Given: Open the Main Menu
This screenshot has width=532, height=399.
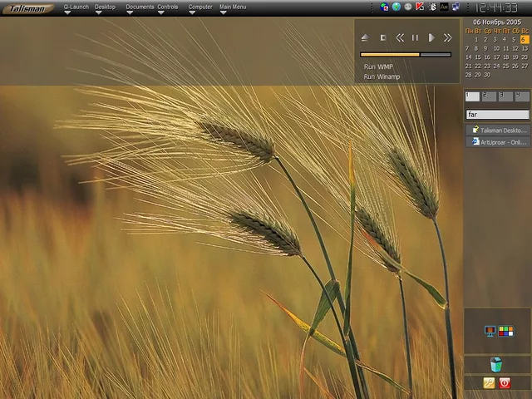Looking at the screenshot, I should coord(232,8).
